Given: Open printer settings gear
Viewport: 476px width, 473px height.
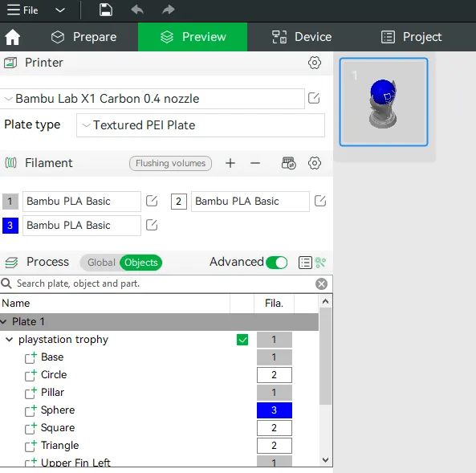Looking at the screenshot, I should click(x=315, y=63).
